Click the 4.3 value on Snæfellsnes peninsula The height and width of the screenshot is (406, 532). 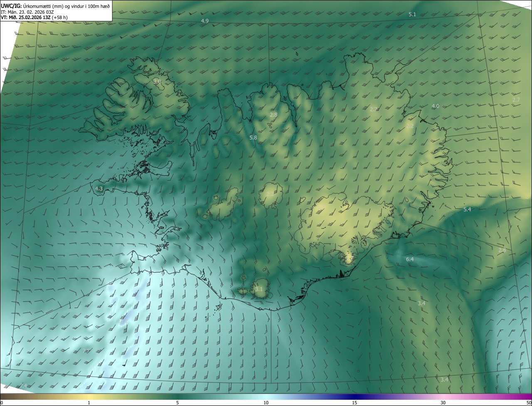(99, 188)
